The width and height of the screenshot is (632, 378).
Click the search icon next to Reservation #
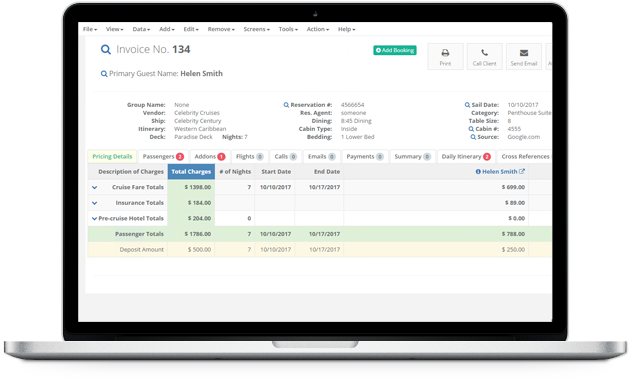click(x=286, y=105)
